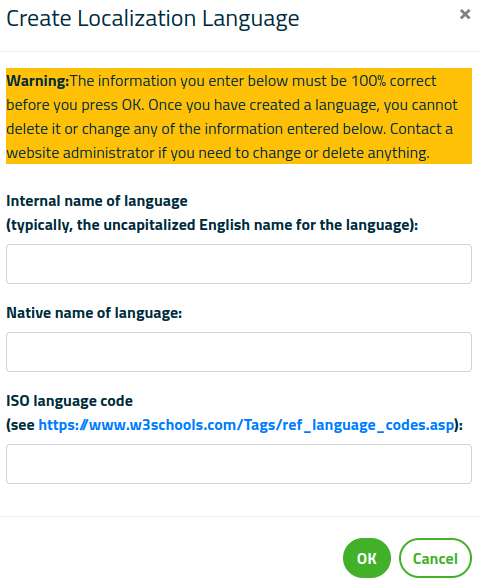Click the yellow warning banner text

tap(239, 116)
